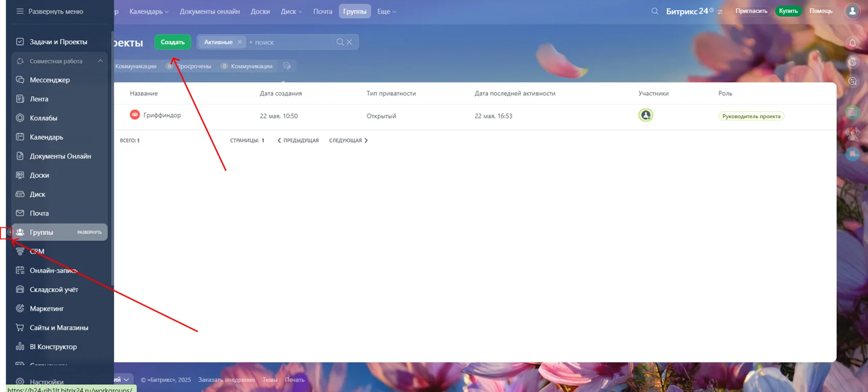Go to the Следующая page
Screen dimensions: 868x392
point(349,140)
